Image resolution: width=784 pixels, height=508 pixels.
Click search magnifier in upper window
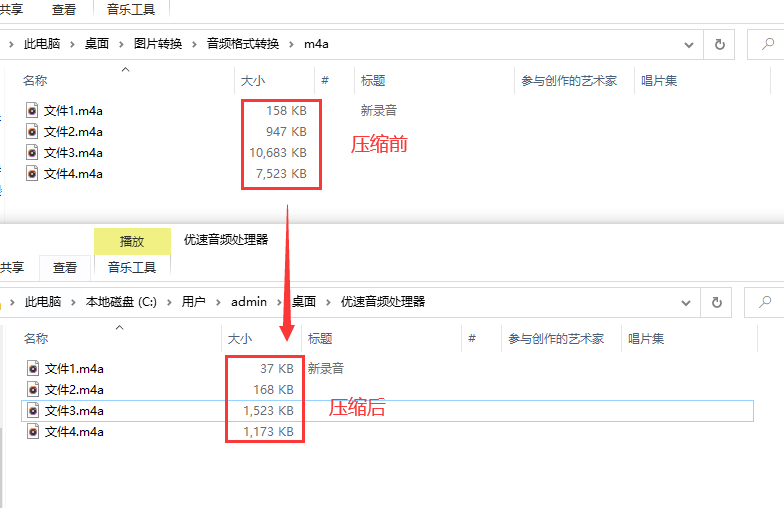tap(768, 44)
